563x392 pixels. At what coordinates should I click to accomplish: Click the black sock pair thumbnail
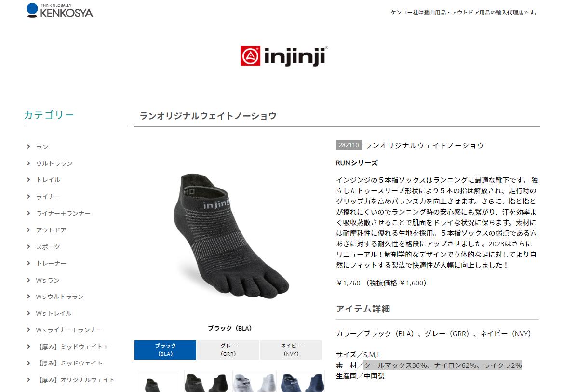coord(206,381)
